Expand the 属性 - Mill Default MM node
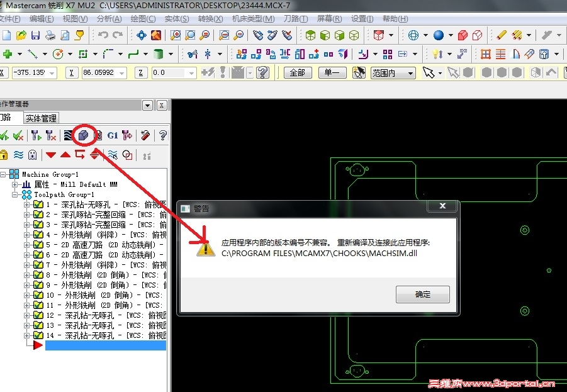Screen dimensions: 567x392 point(15,184)
